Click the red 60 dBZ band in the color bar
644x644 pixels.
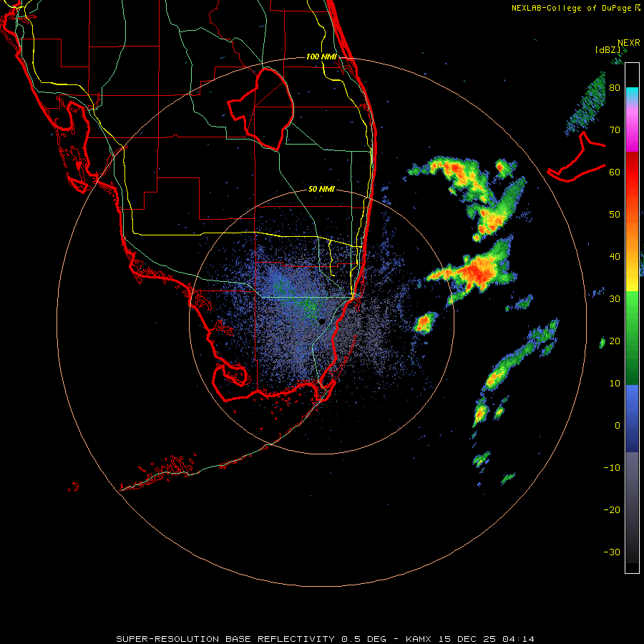pos(632,172)
